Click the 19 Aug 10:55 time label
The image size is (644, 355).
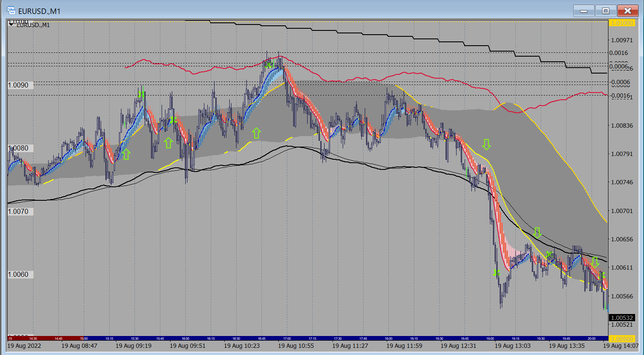(296, 346)
